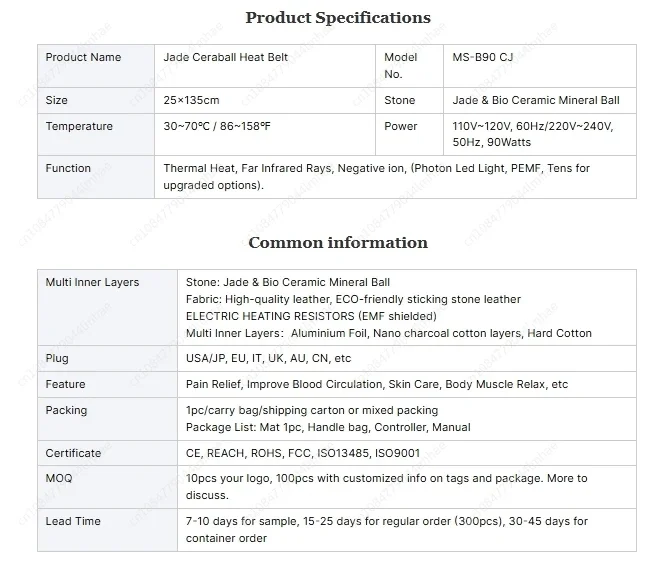Select the MS-B90 CJ model value
The width and height of the screenshot is (662, 572).
coord(483,57)
